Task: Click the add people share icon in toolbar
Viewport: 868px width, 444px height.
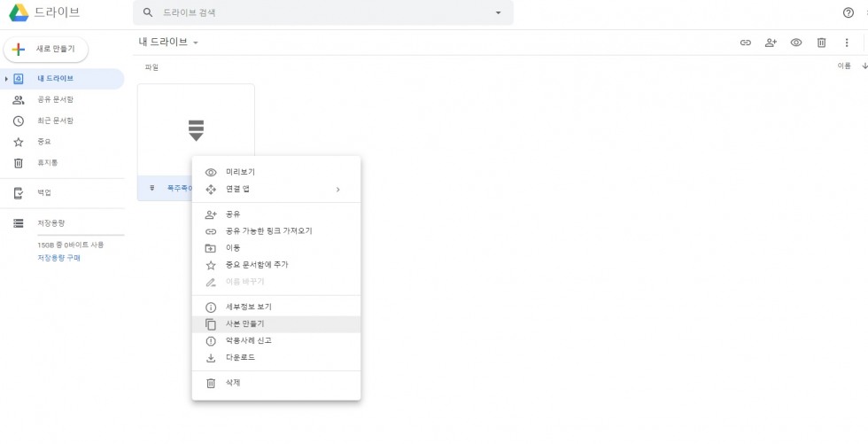Action: coord(771,43)
